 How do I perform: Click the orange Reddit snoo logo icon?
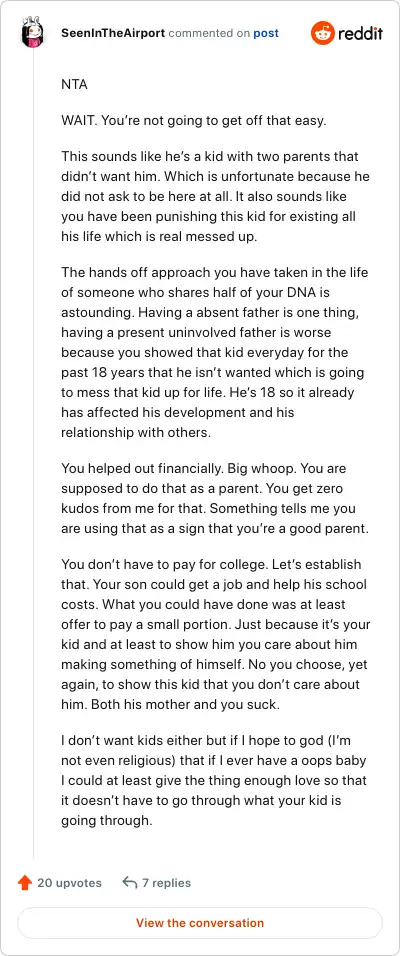click(323, 33)
